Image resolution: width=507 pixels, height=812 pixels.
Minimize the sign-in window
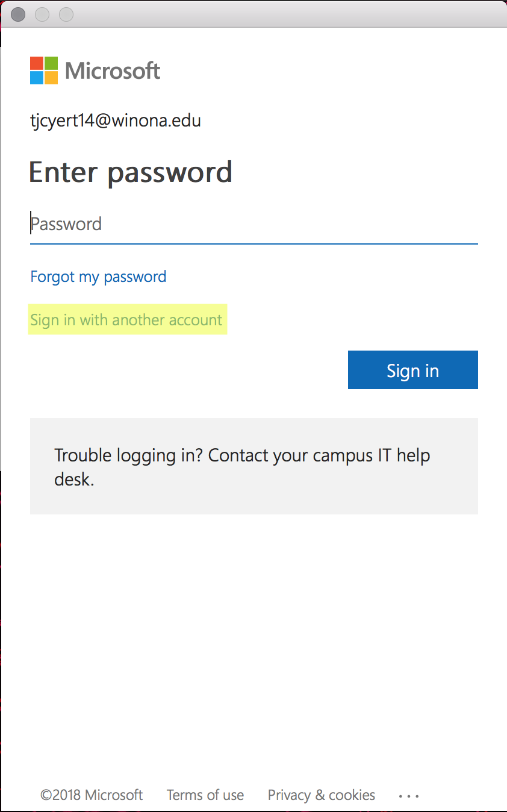click(42, 14)
